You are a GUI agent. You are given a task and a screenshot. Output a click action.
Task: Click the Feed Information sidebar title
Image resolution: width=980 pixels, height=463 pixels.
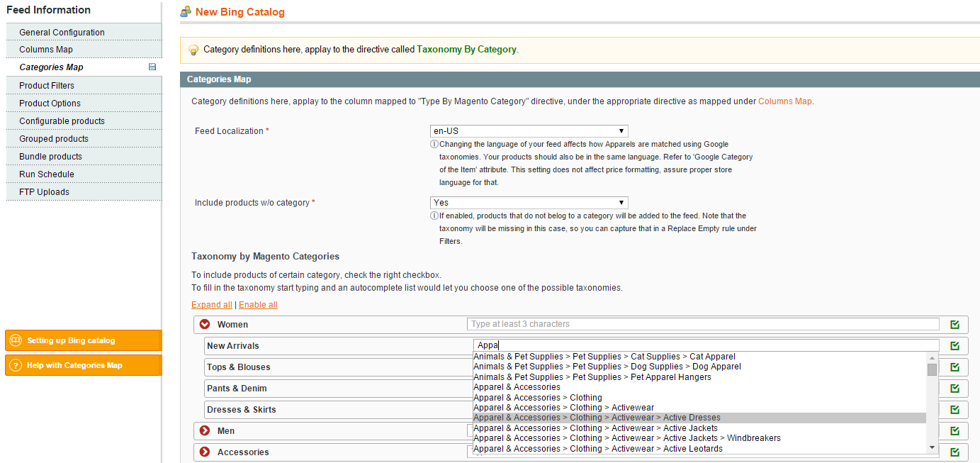(48, 10)
